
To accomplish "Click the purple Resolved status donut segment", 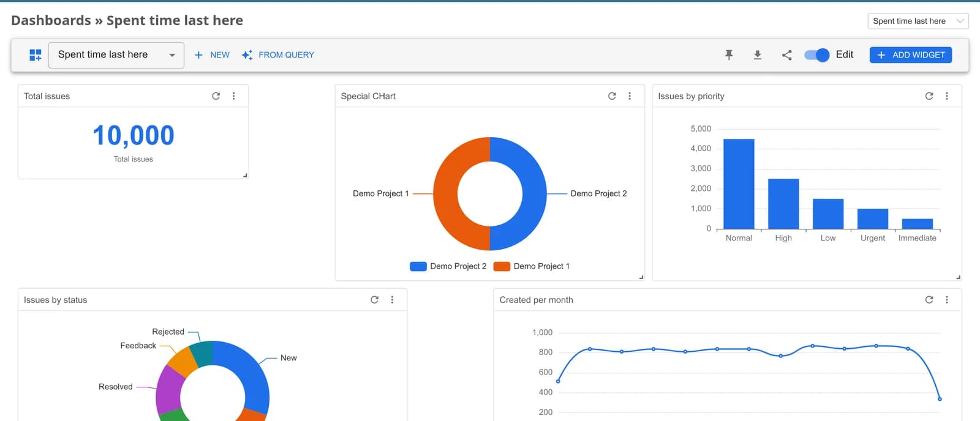I will click(x=169, y=389).
